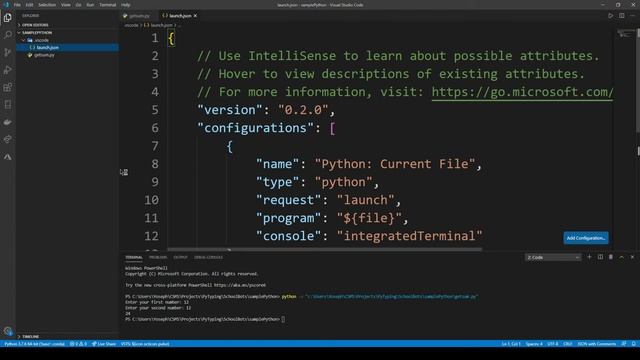The image size is (640, 360).
Task: Open the Live Share view in activity bar
Action: [x=8, y=139]
